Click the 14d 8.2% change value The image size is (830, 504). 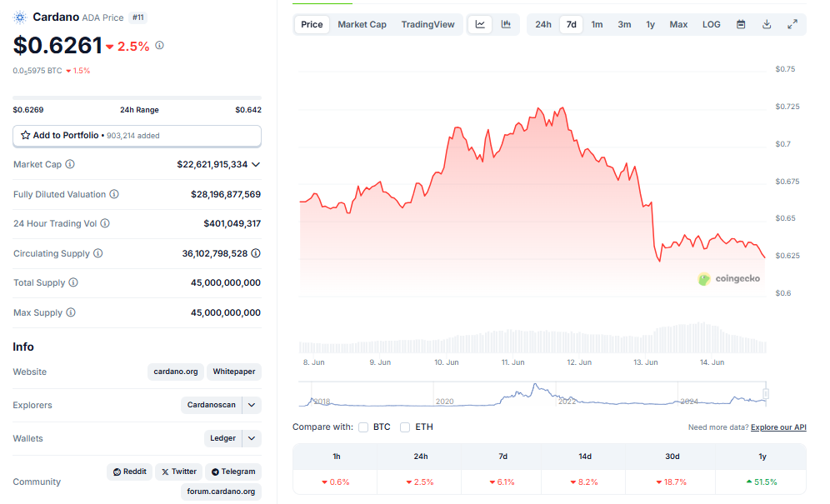[x=584, y=482]
